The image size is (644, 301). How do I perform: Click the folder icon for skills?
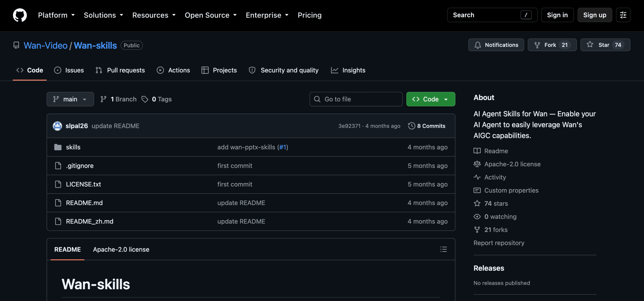coord(58,147)
